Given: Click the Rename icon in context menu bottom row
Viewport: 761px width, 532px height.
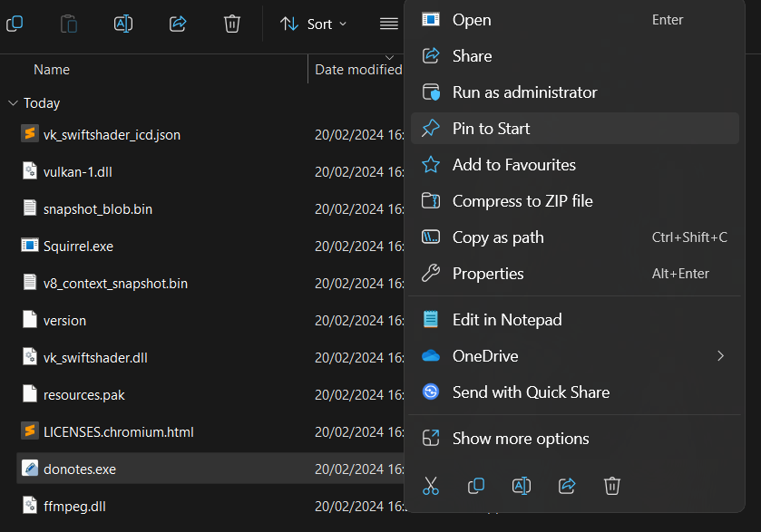Looking at the screenshot, I should pos(522,486).
